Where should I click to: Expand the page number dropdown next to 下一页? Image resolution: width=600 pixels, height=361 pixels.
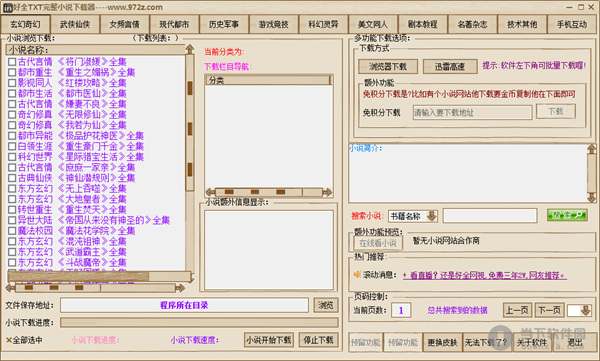tap(586, 310)
